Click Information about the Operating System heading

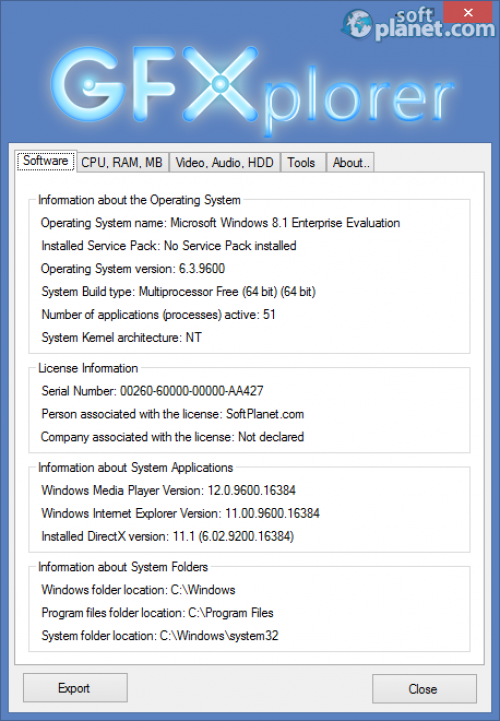(x=139, y=200)
